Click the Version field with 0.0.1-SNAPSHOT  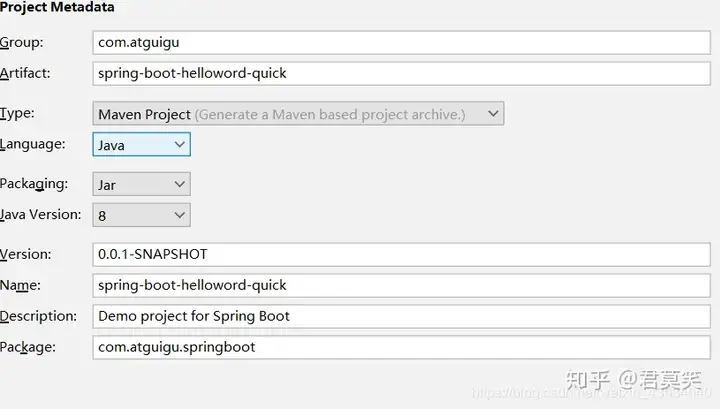[x=400, y=254]
